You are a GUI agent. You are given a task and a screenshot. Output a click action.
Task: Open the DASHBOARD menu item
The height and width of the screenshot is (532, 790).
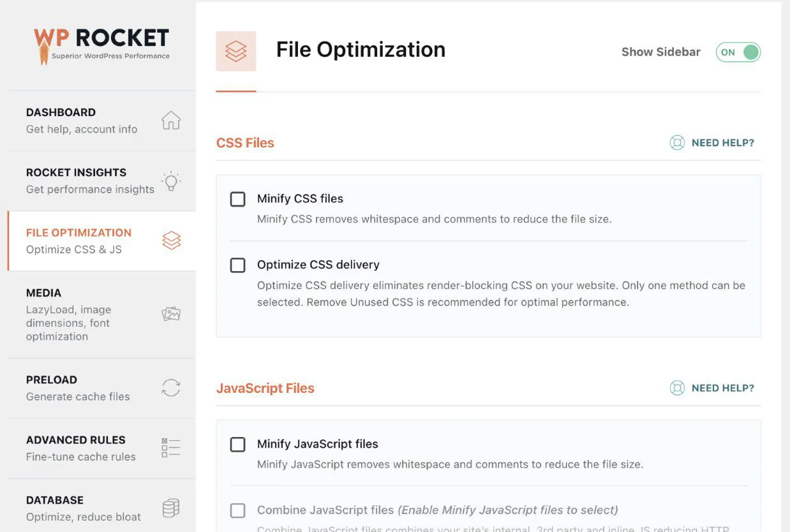coord(102,121)
